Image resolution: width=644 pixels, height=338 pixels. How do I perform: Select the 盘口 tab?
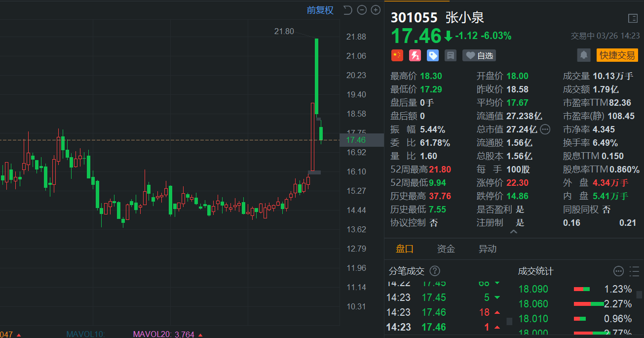405,249
